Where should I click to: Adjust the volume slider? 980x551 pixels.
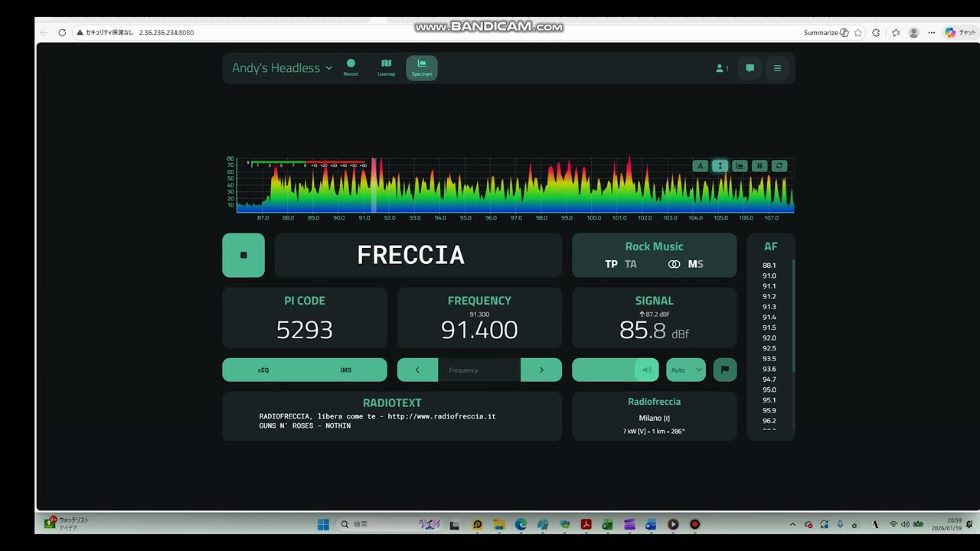tap(616, 370)
